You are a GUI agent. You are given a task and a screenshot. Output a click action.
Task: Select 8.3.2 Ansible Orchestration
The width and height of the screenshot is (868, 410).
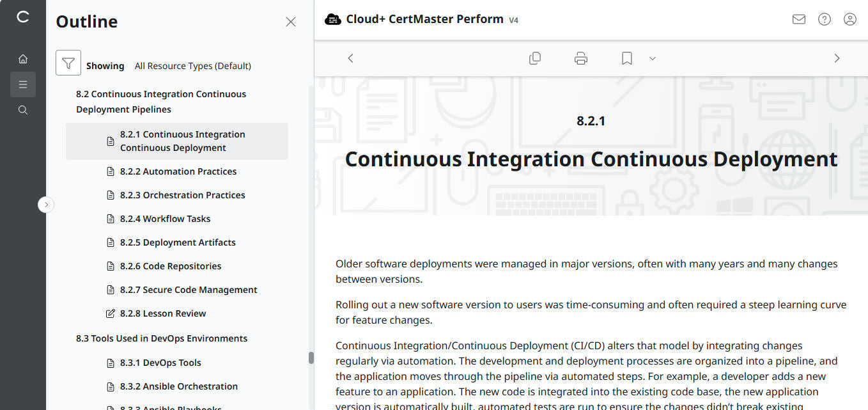point(178,386)
